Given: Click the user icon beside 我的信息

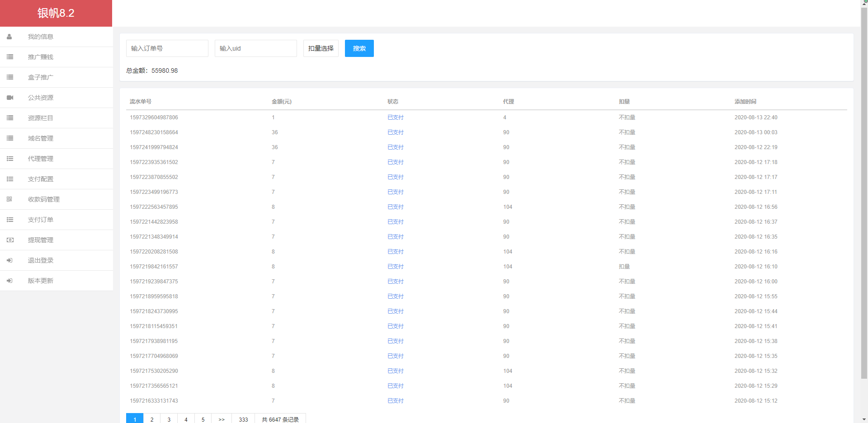Looking at the screenshot, I should [x=9, y=37].
